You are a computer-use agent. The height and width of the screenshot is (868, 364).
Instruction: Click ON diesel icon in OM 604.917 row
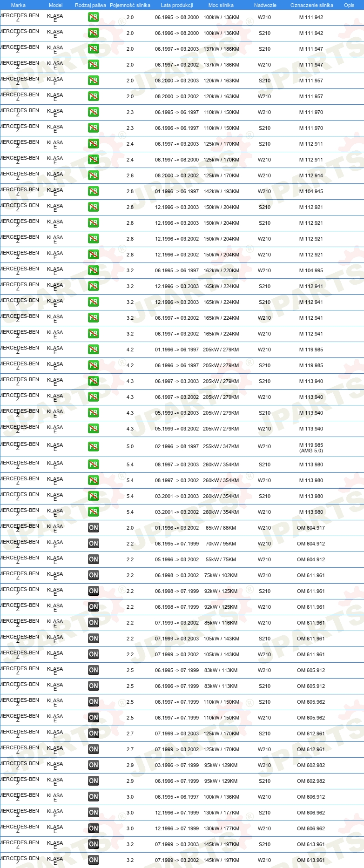(94, 528)
